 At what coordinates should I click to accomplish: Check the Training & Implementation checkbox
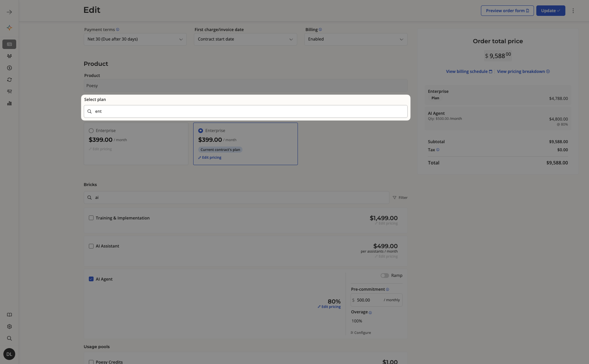coord(91,218)
